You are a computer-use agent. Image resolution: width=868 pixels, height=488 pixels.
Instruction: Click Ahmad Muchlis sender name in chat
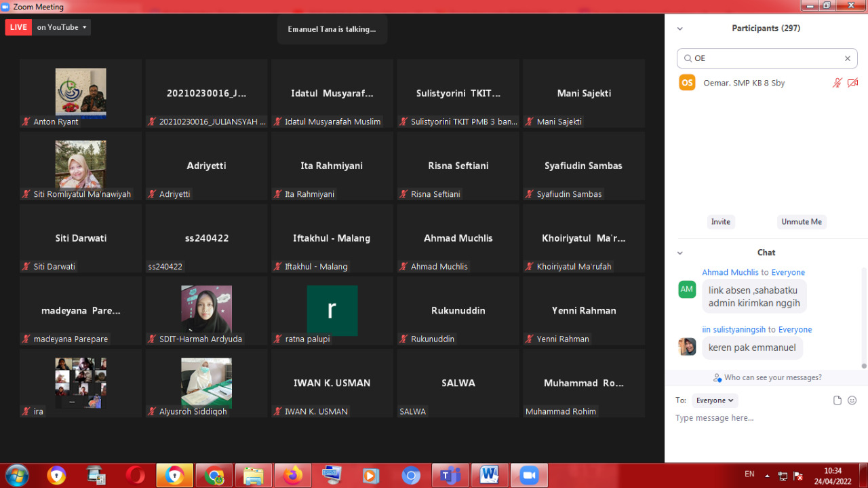730,272
